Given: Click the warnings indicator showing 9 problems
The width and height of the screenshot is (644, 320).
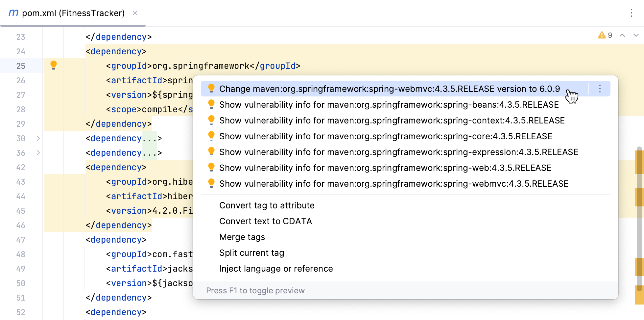Looking at the screenshot, I should point(605,35).
